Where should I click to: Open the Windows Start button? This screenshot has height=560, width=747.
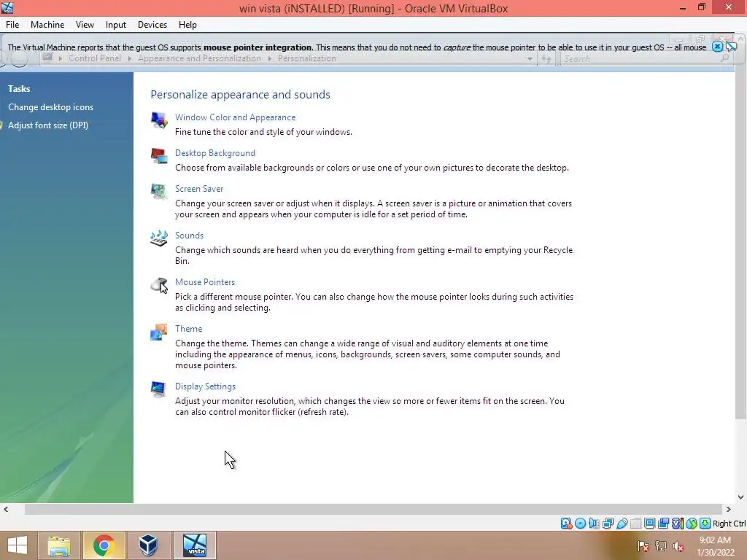tap(18, 545)
